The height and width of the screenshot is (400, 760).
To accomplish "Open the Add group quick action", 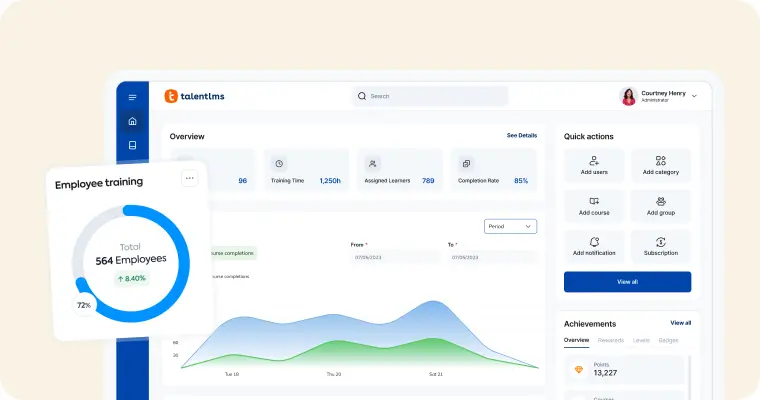I will (x=660, y=201).
